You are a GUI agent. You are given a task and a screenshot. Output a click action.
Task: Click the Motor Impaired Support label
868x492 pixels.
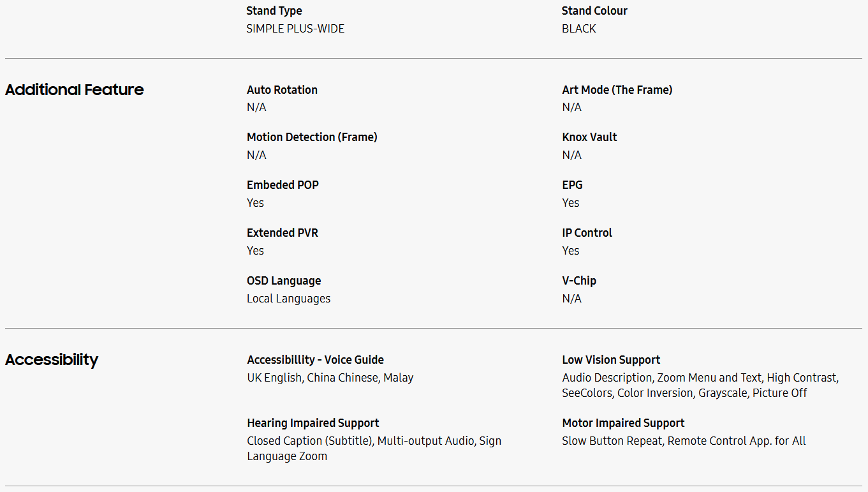coord(623,423)
